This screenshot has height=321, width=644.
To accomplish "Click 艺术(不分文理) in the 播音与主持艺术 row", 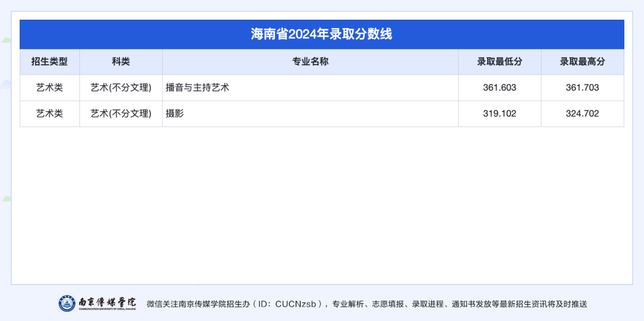I will [120, 88].
